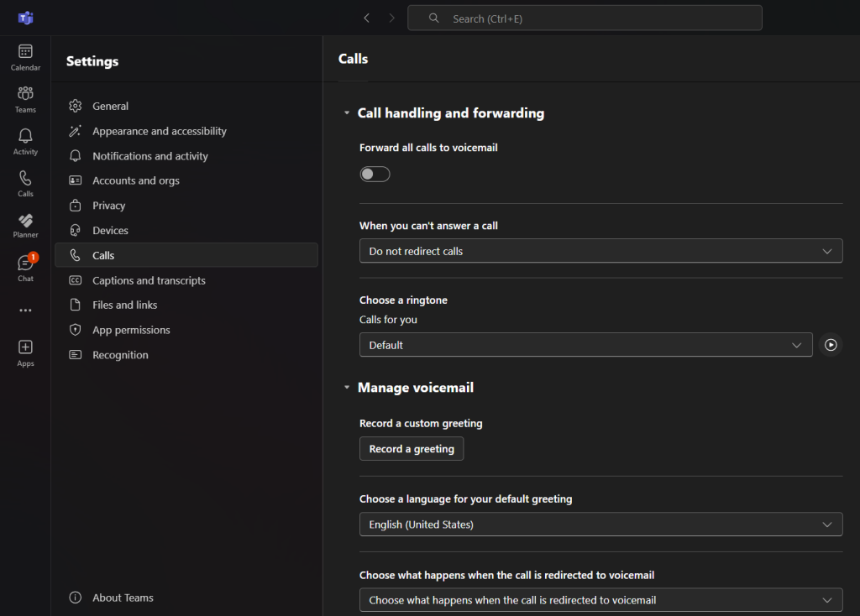Open the Calls section from the left rail
The width and height of the screenshot is (860, 616).
click(24, 182)
